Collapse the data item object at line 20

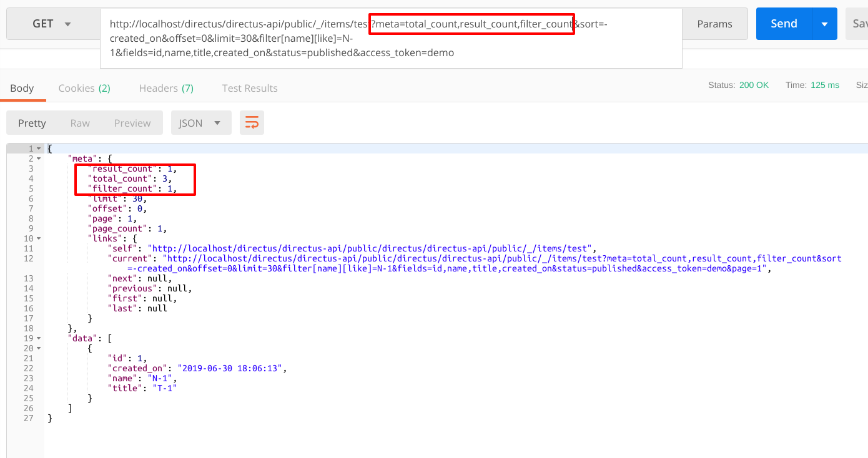[x=39, y=348]
